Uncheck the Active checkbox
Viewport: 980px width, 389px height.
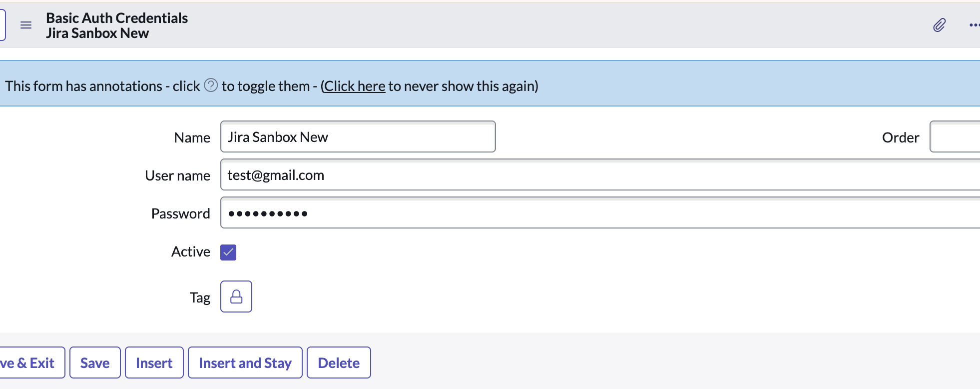pyautogui.click(x=228, y=252)
